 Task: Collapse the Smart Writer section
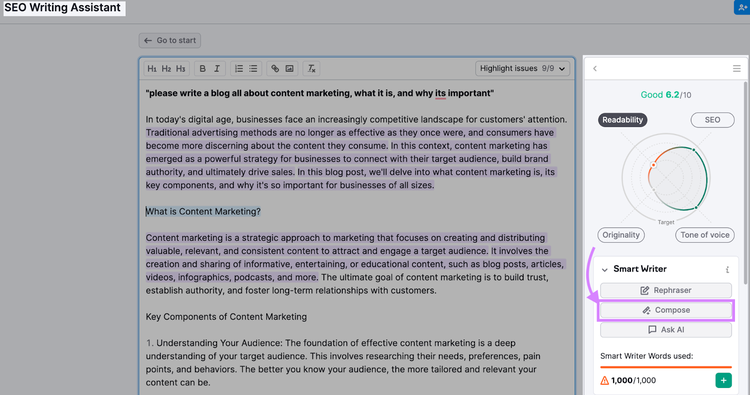605,270
